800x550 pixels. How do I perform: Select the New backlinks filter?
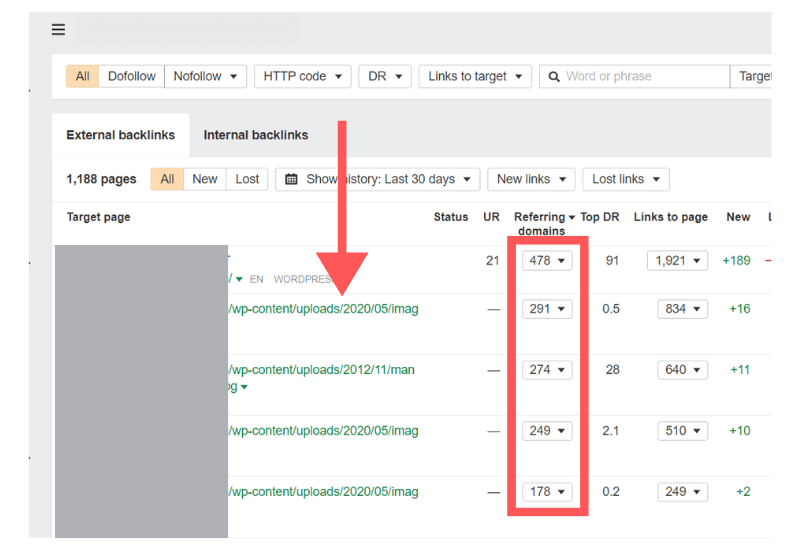tap(205, 179)
